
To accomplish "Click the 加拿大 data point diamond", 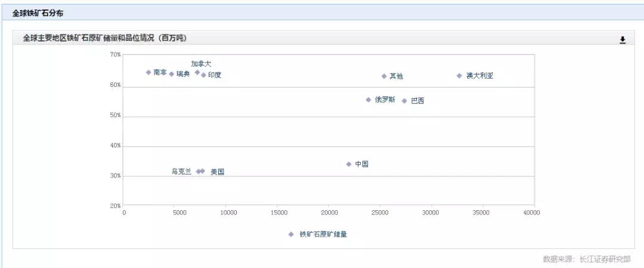I will 197,73.
